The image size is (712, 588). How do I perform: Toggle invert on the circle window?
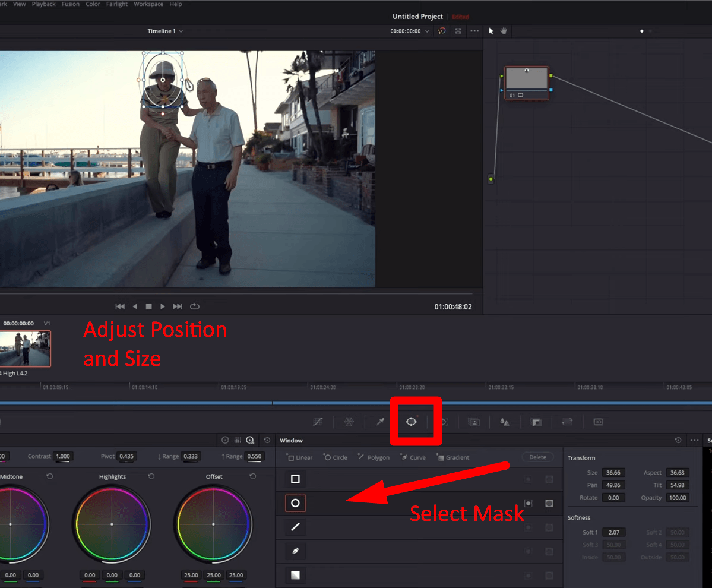pos(529,503)
